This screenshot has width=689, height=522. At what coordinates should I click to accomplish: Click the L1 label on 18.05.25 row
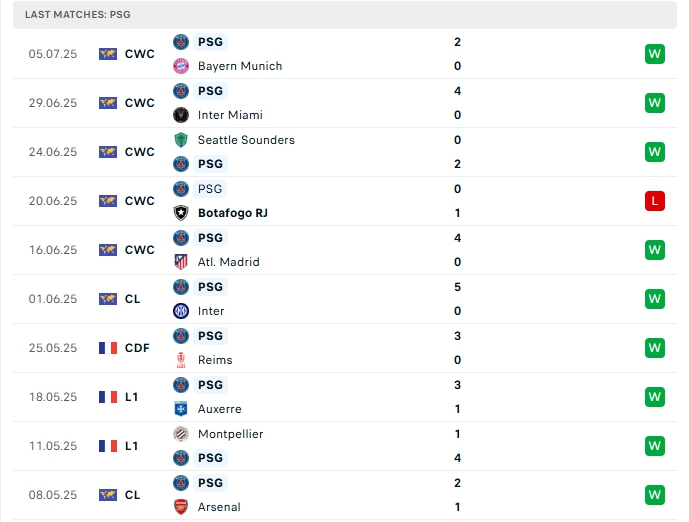(132, 397)
